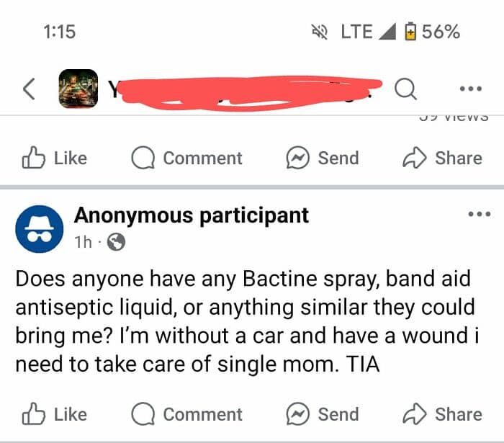Tap the Anonymous participant name

click(x=192, y=215)
